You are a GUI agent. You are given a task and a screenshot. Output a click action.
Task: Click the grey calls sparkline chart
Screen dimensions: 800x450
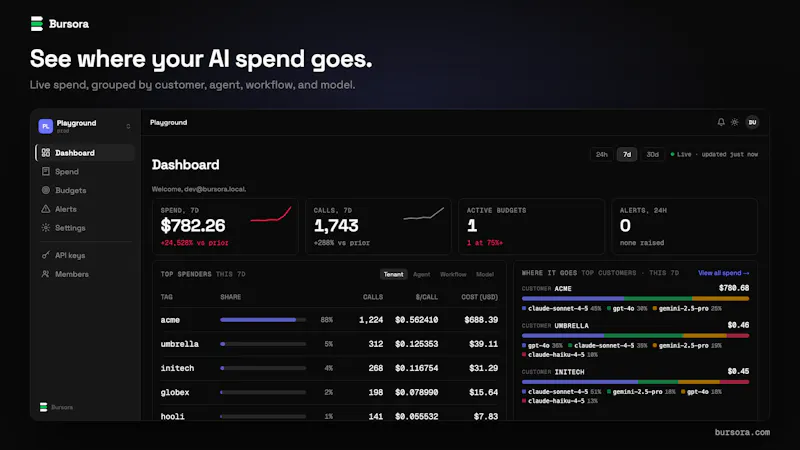[x=423, y=214]
